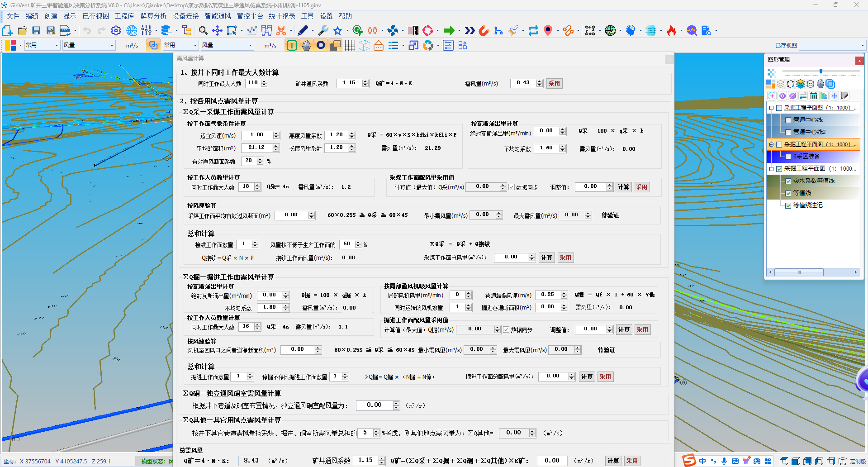Screen dimensions: 868x467
Task: Click 采用 in 掘进工作面配风量采用值 row
Action: click(642, 329)
